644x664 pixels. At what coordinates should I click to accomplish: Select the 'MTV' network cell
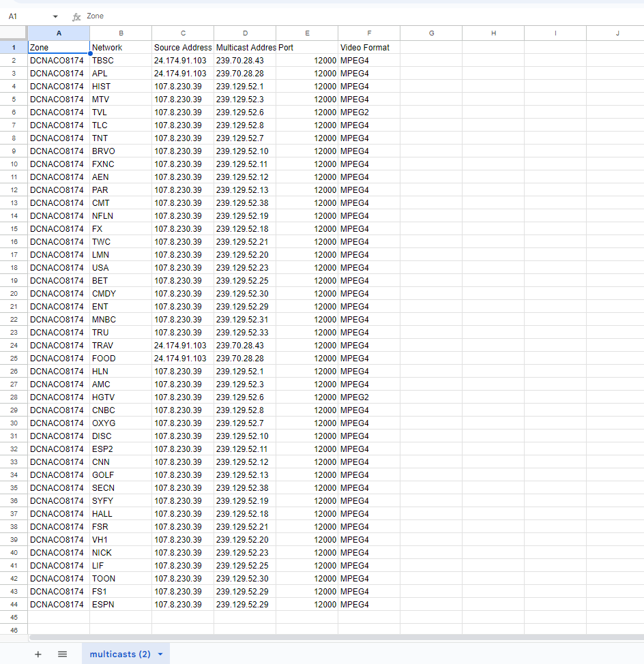(121, 100)
